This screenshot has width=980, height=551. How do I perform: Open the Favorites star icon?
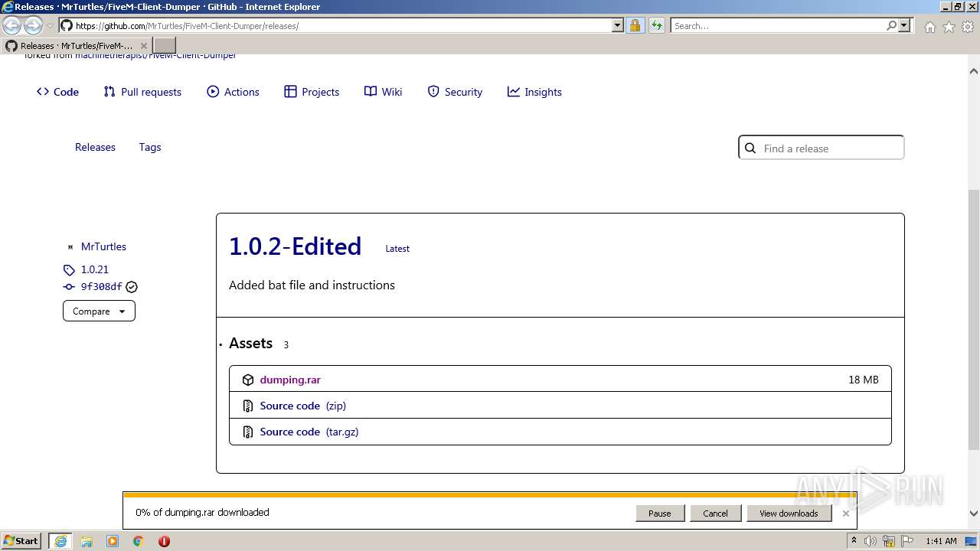(949, 27)
